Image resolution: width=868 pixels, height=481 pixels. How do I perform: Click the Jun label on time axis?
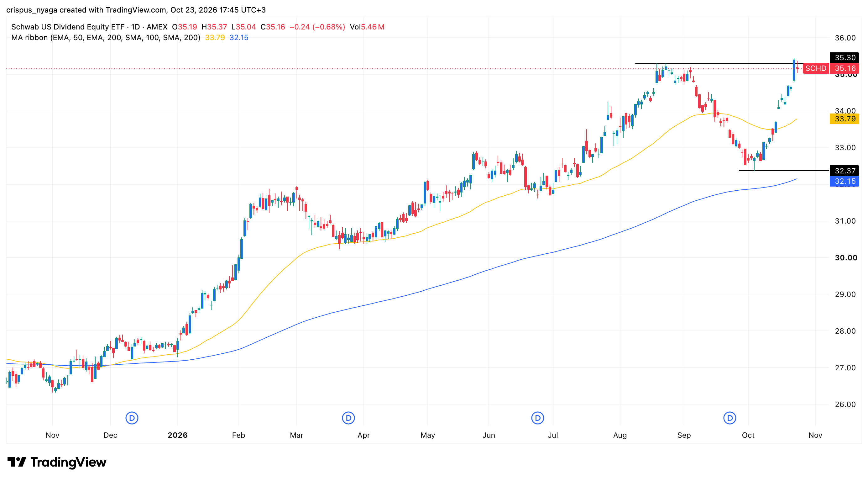pyautogui.click(x=489, y=435)
